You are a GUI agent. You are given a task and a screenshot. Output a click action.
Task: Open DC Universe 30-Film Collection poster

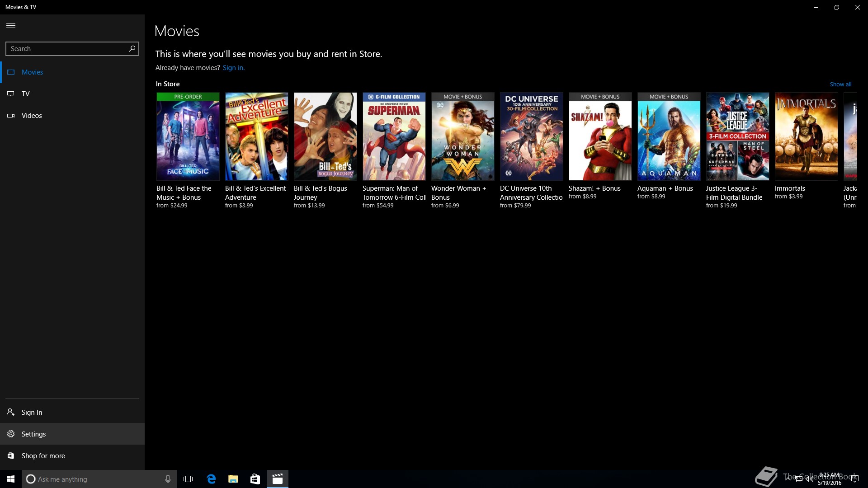pos(532,136)
